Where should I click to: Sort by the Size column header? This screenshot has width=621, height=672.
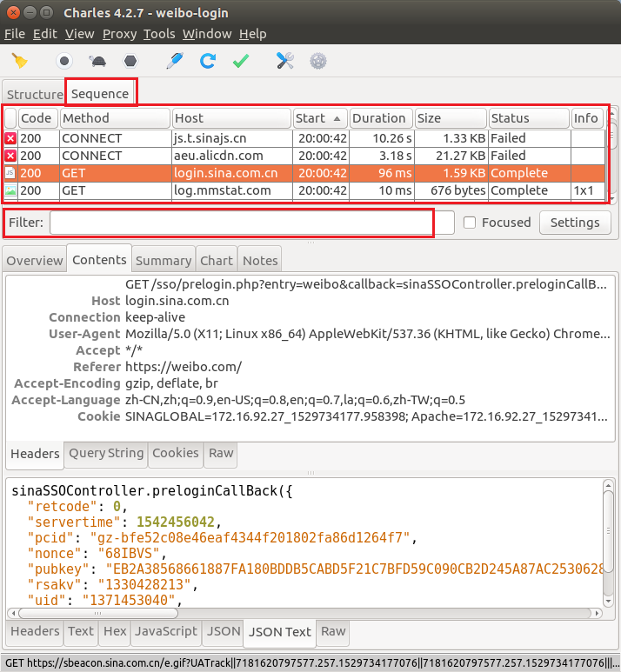tap(451, 118)
